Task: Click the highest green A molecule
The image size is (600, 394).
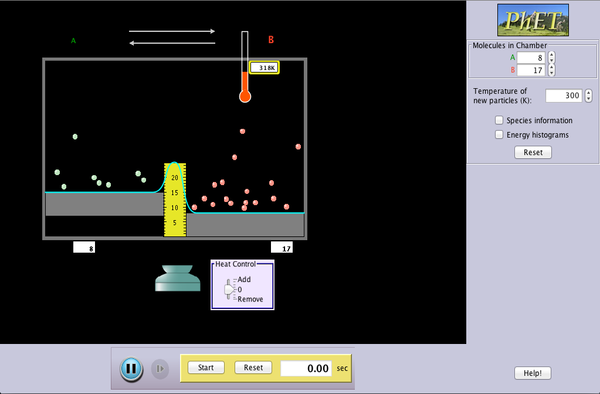Action: pyautogui.click(x=75, y=137)
